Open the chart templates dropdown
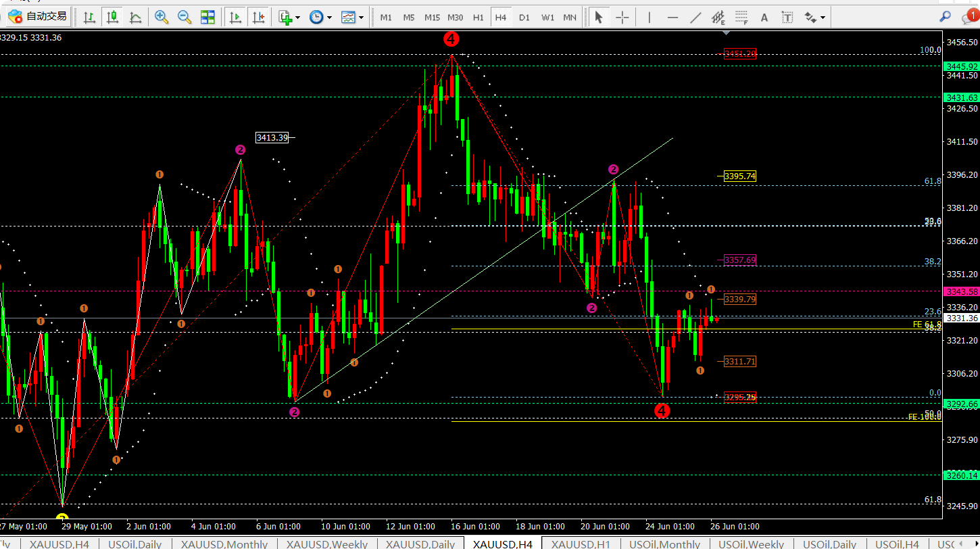The height and width of the screenshot is (549, 980). [352, 18]
